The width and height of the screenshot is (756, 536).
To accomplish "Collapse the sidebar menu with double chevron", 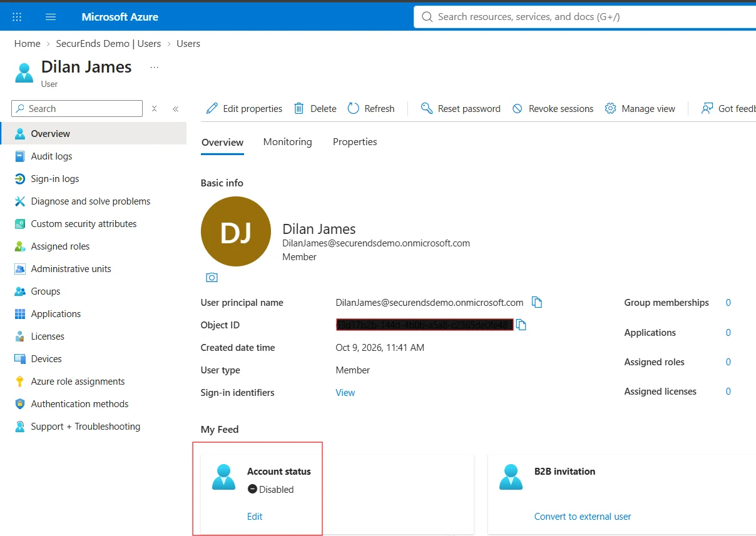I will [175, 108].
